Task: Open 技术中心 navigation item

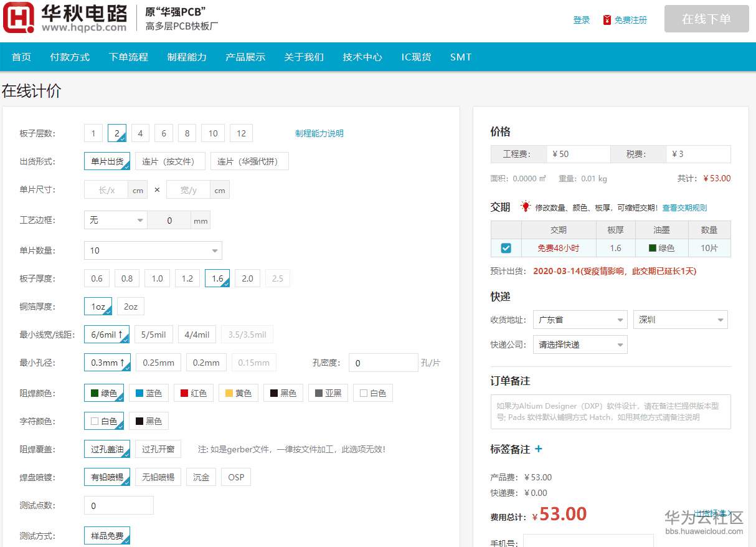Action: click(362, 57)
